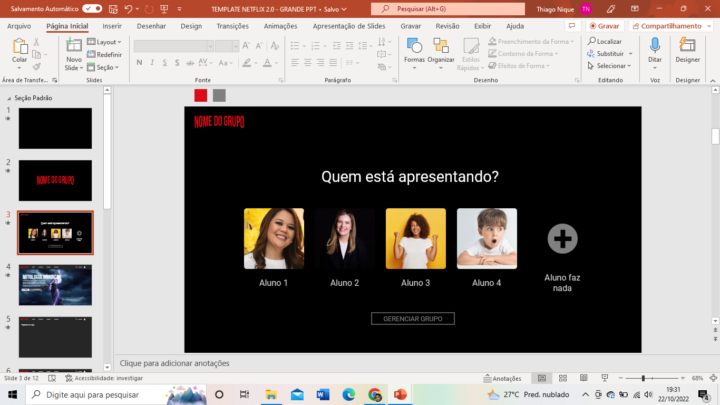Click the Colar paste icon
Viewport: 720px width, 405px height.
[20, 47]
